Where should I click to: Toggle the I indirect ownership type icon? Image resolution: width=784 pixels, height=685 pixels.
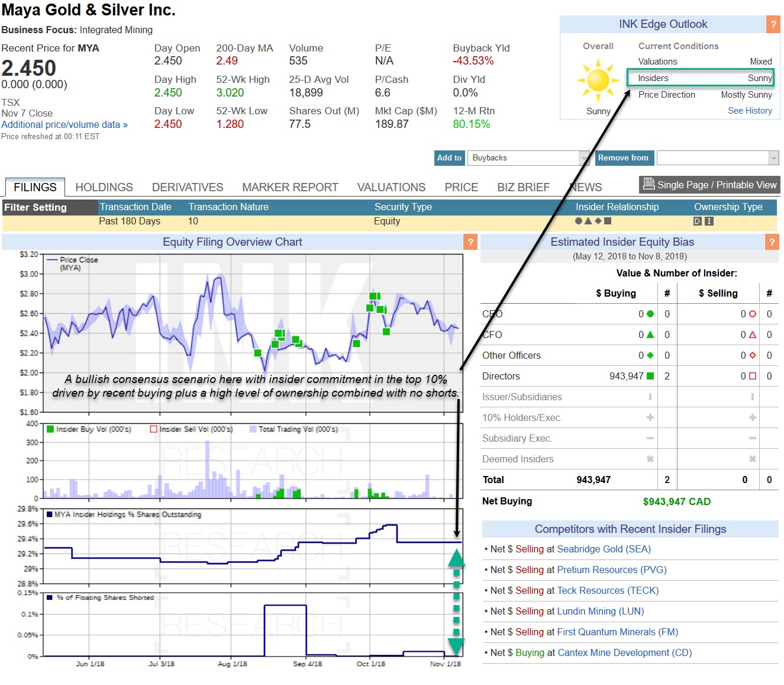(x=709, y=221)
